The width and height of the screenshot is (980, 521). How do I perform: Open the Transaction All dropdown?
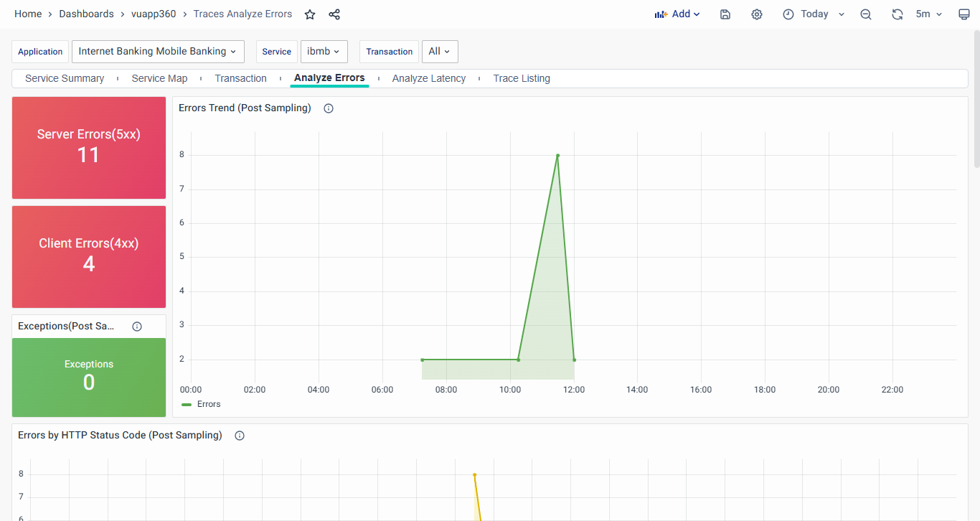tap(439, 52)
